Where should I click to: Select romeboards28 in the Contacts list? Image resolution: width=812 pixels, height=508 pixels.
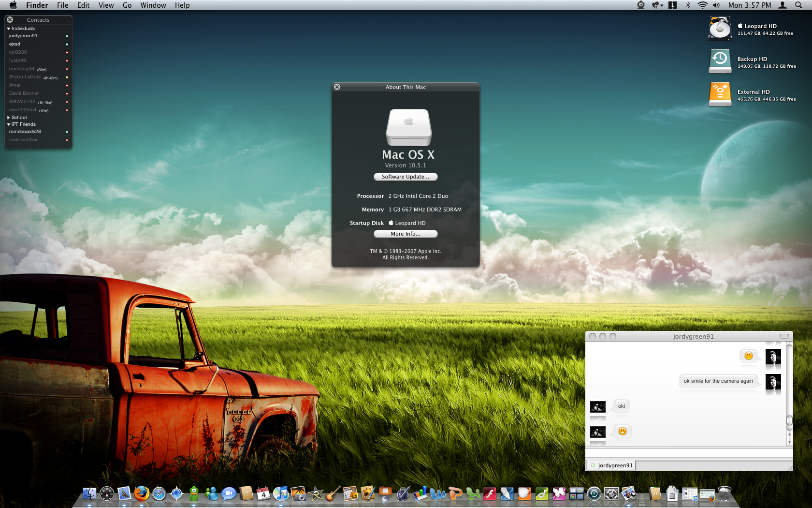38,132
